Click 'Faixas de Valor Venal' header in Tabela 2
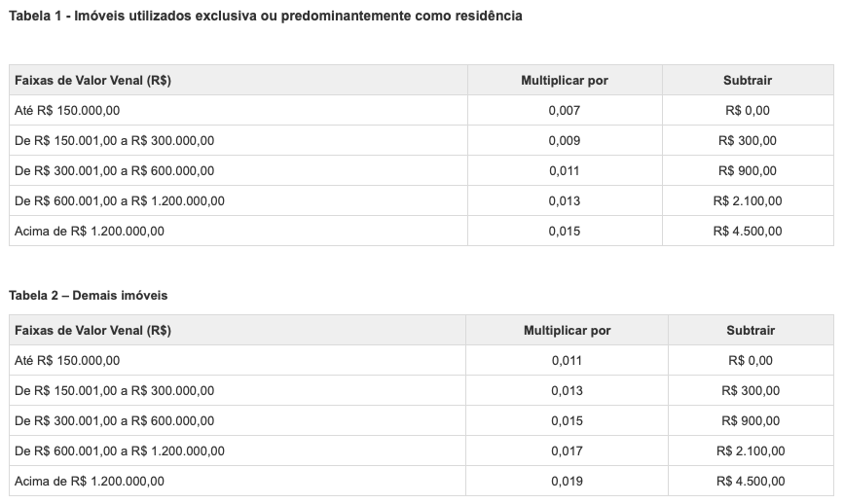844x504 pixels. click(x=93, y=331)
